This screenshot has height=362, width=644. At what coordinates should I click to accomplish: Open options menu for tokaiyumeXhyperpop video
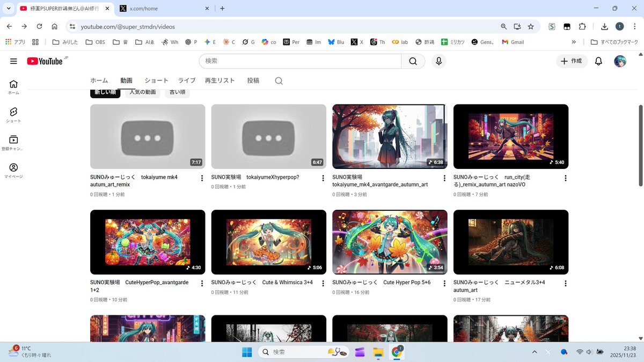click(323, 178)
